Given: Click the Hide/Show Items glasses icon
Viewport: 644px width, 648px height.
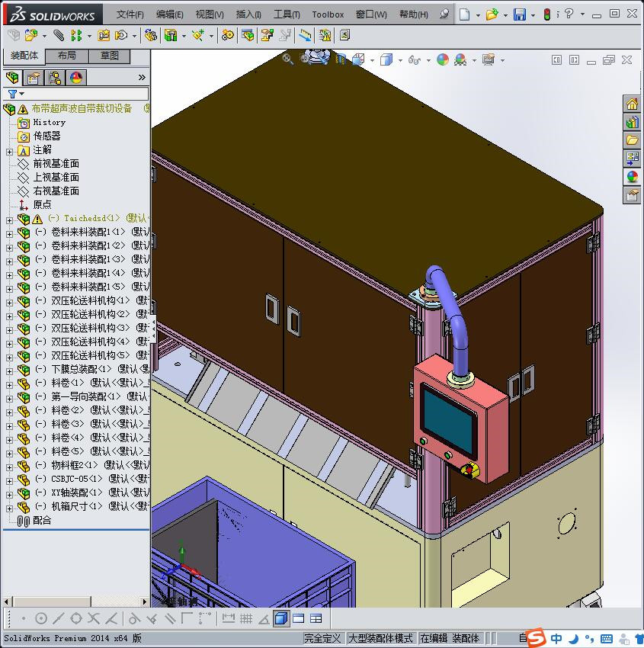Looking at the screenshot, I should pos(414,60).
